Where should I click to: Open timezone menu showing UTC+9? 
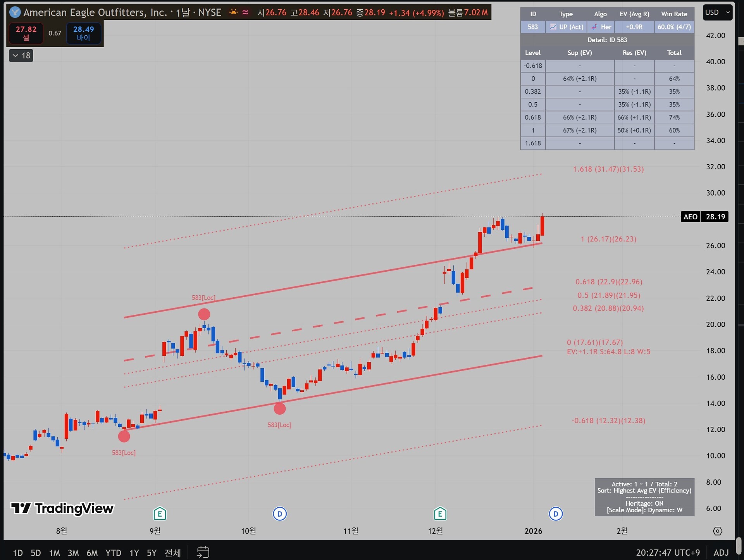668,552
